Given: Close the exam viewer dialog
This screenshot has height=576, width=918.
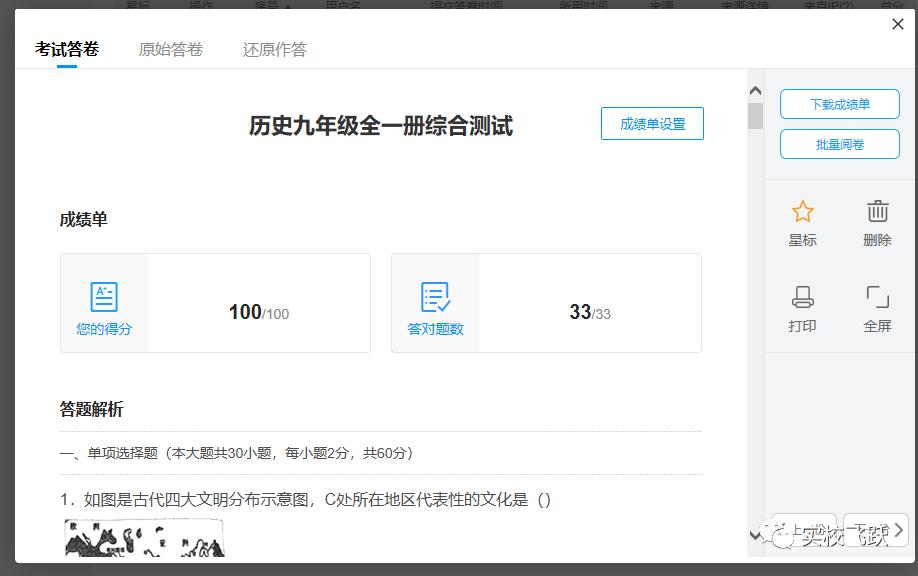Looking at the screenshot, I should [897, 24].
